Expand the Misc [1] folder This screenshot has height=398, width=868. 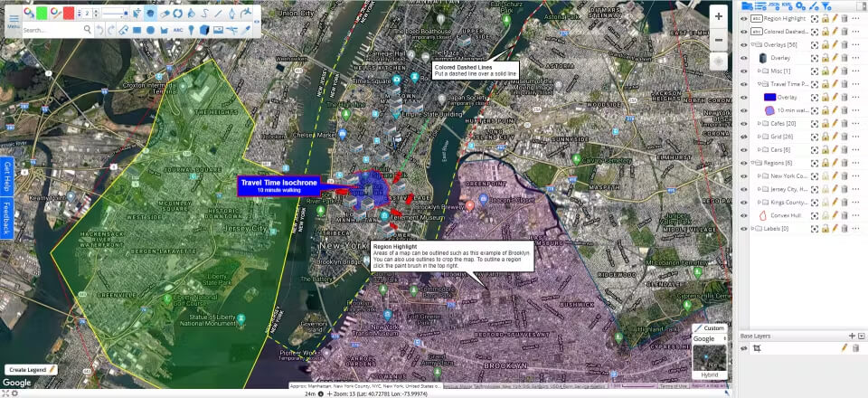[759, 71]
